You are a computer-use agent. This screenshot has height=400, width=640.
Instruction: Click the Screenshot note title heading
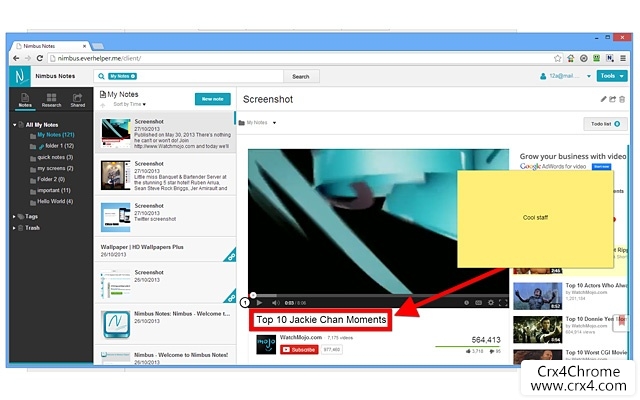[268, 99]
